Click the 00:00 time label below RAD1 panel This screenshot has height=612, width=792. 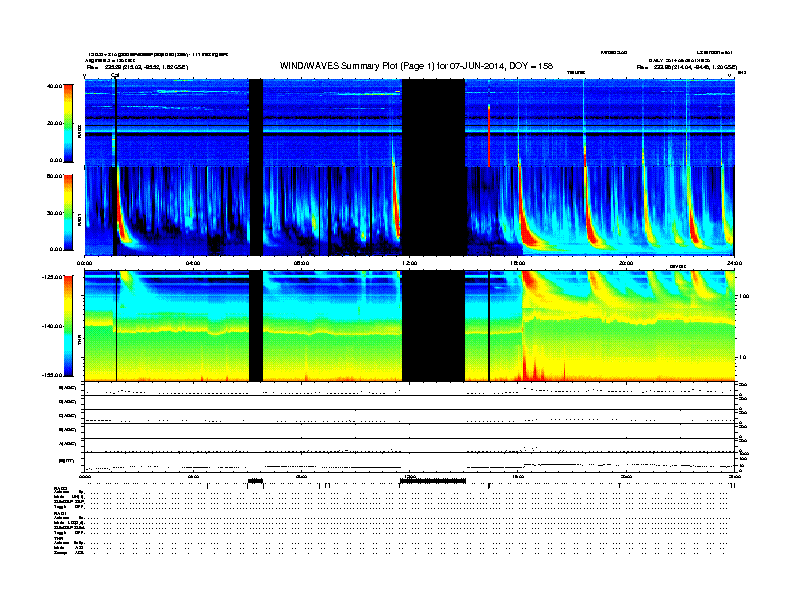(x=84, y=263)
